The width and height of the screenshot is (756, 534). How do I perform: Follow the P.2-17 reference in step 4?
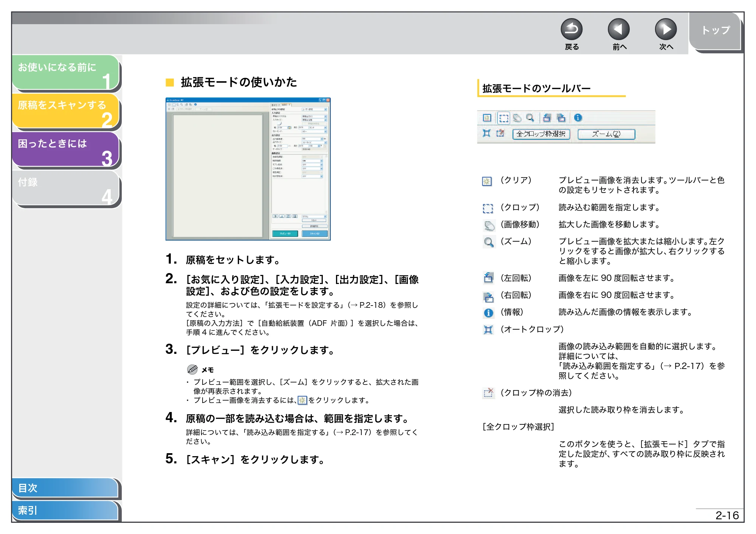(x=357, y=432)
